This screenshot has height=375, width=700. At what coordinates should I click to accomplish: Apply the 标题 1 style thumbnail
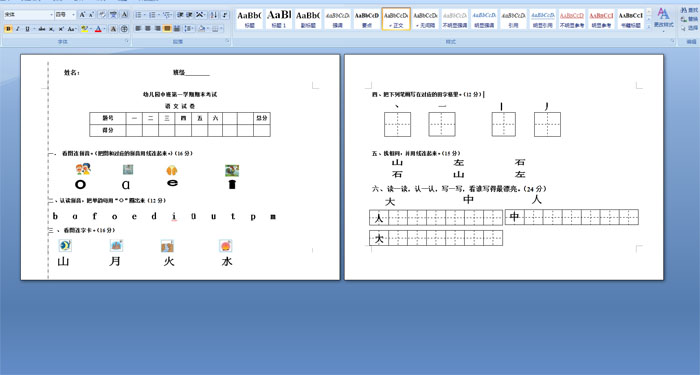pyautogui.click(x=279, y=19)
